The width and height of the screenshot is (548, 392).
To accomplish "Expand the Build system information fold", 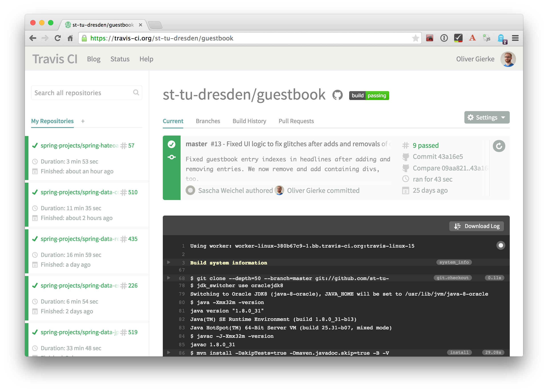I will 169,262.
